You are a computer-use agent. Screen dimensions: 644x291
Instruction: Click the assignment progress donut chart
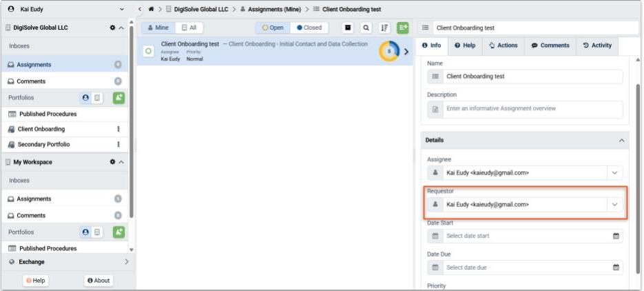click(x=389, y=52)
